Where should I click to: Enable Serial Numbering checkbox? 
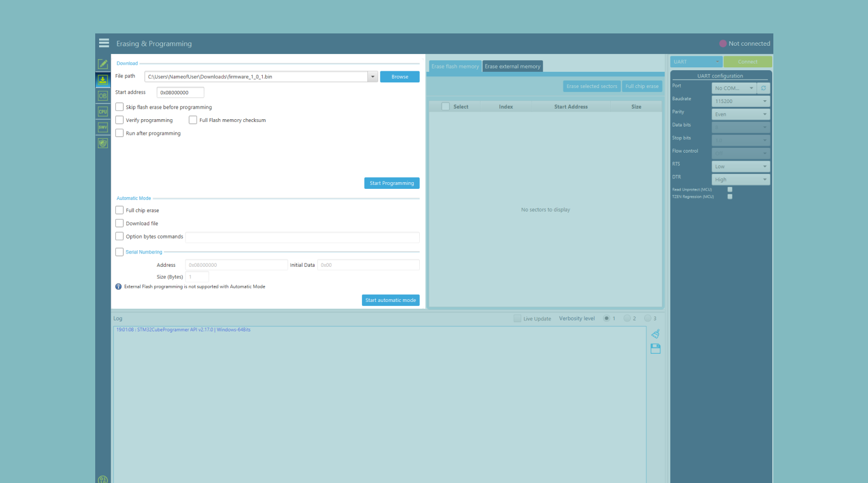pyautogui.click(x=119, y=252)
